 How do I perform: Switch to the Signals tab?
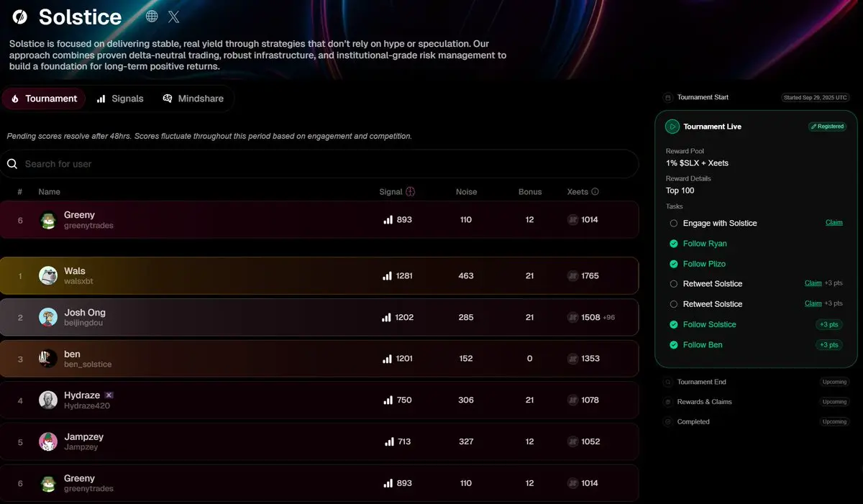pos(120,98)
